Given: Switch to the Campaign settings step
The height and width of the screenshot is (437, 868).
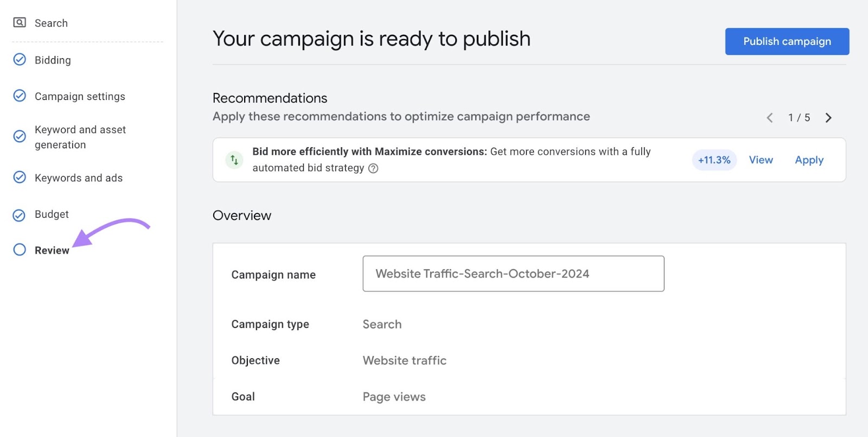Looking at the screenshot, I should [x=80, y=96].
